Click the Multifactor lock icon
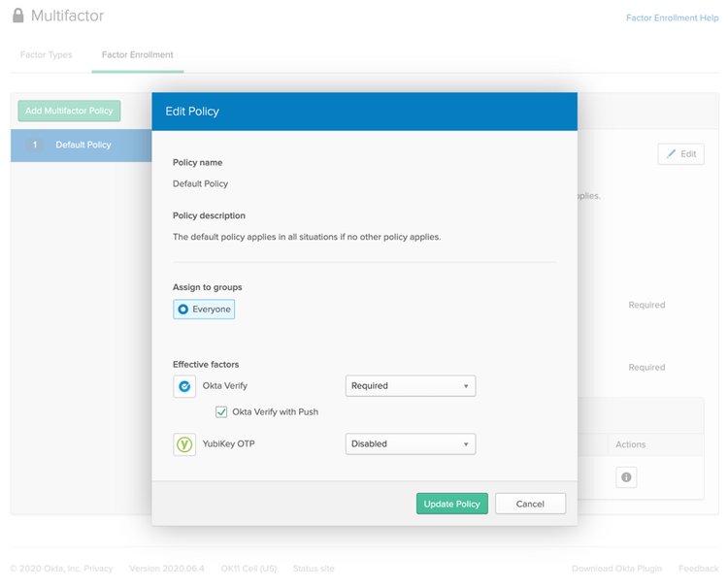 pos(18,16)
